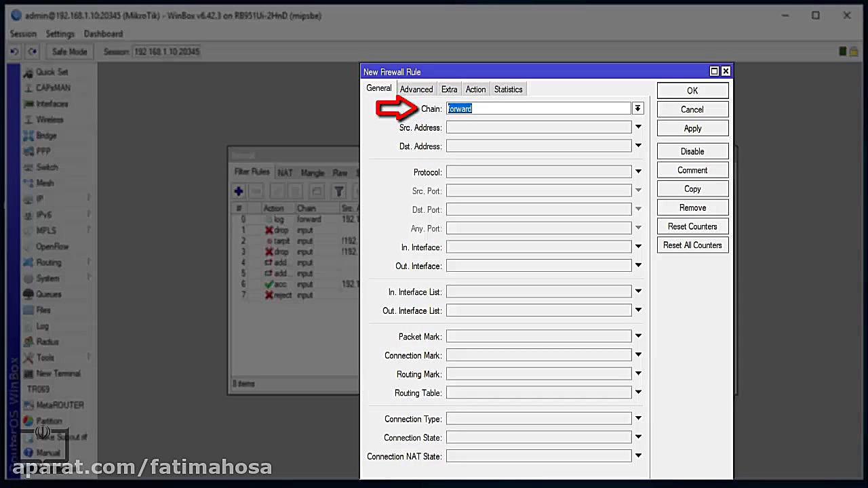Click the redo arrow in WinBox toolbar
Viewport: 868px width, 488px height.
pos(32,52)
